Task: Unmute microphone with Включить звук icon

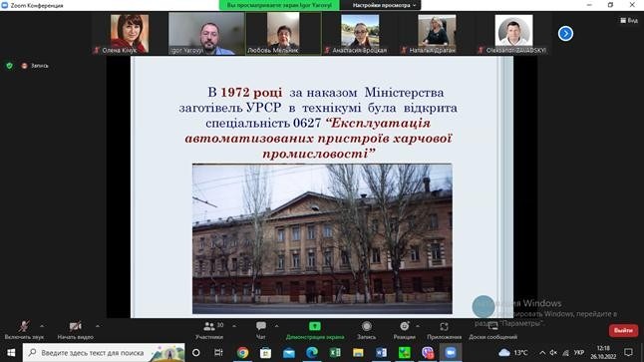Action: click(x=24, y=327)
